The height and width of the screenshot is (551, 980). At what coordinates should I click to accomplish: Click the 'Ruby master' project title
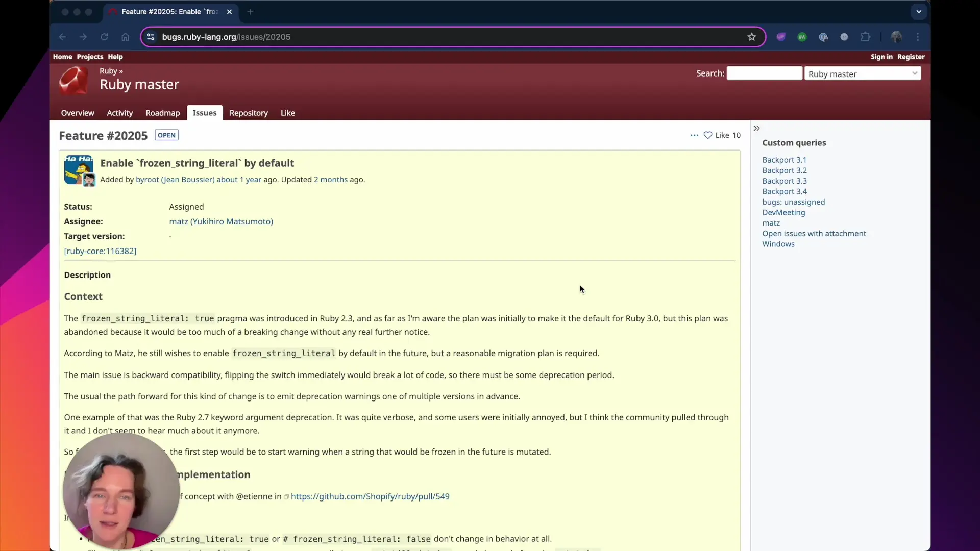coord(139,85)
